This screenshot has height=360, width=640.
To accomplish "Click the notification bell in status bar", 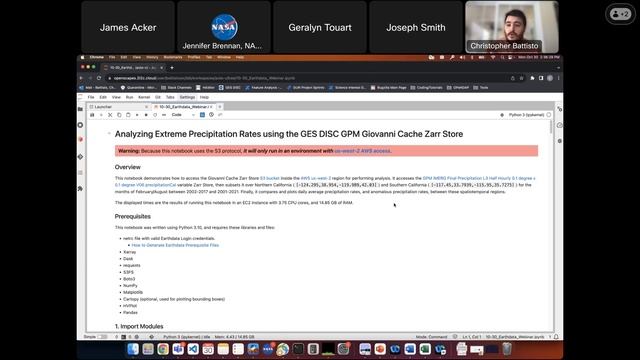I will (x=556, y=337).
